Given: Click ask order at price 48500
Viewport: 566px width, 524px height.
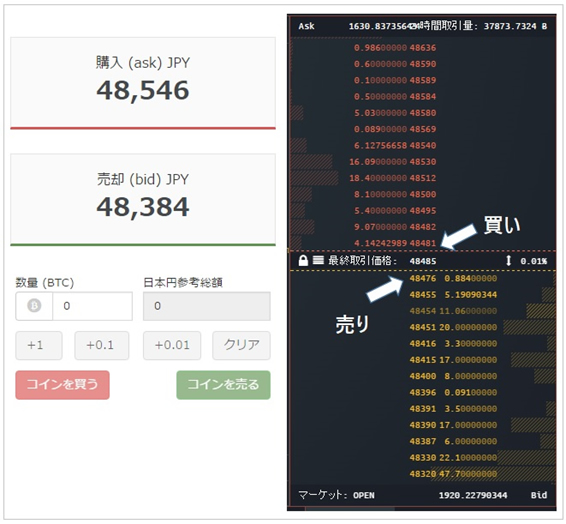Looking at the screenshot, I should click(x=395, y=194).
